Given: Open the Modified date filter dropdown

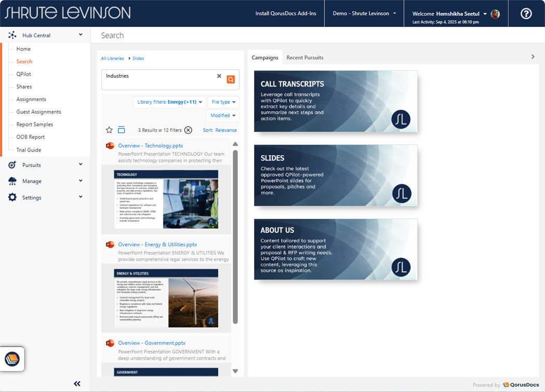Looking at the screenshot, I should tap(223, 116).
